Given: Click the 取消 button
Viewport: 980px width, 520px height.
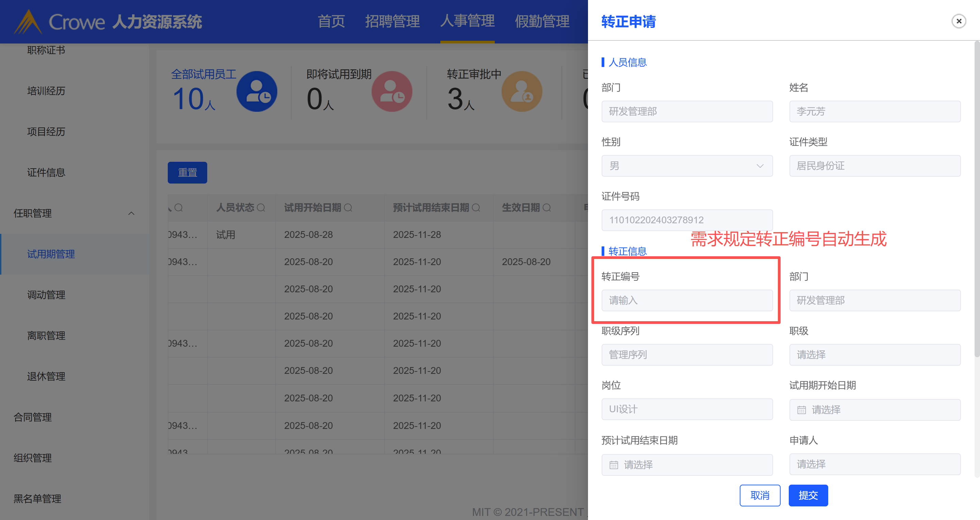Looking at the screenshot, I should (x=760, y=495).
